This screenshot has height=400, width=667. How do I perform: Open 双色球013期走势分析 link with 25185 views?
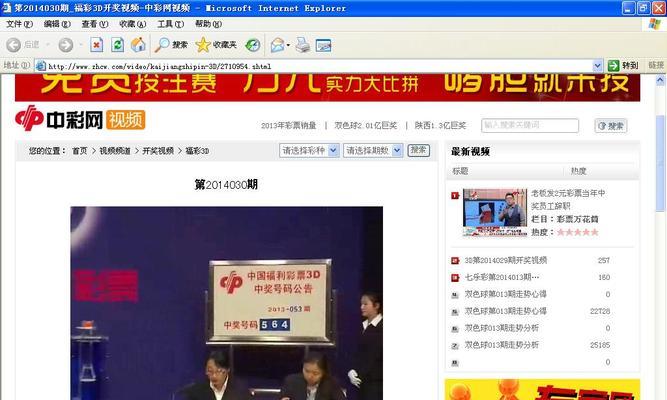(502, 345)
